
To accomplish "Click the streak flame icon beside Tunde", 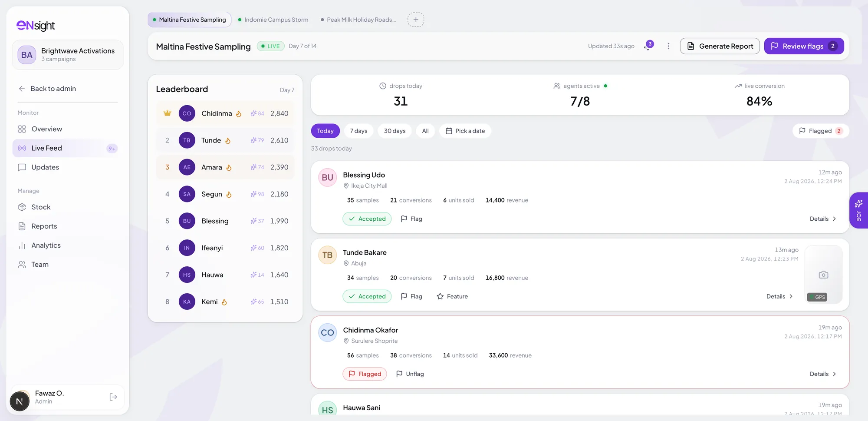I will 228,141.
